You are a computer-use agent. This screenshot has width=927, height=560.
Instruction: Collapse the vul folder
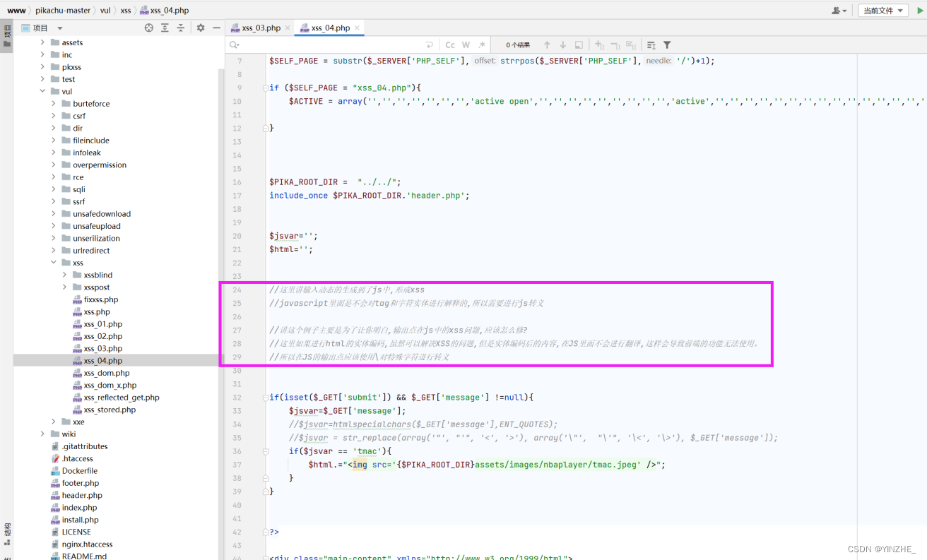click(x=42, y=91)
